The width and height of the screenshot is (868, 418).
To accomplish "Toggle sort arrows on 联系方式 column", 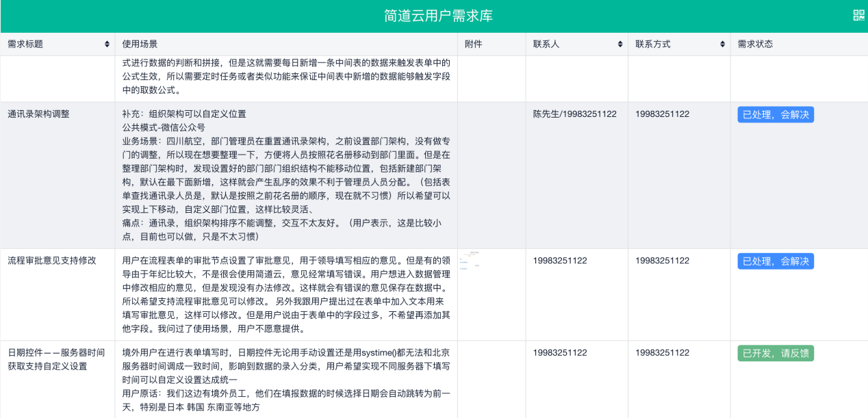I will pyautogui.click(x=722, y=44).
